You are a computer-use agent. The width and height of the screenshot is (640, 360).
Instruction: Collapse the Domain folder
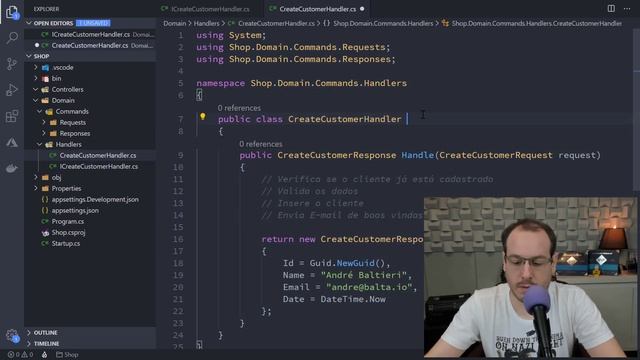tap(63, 100)
